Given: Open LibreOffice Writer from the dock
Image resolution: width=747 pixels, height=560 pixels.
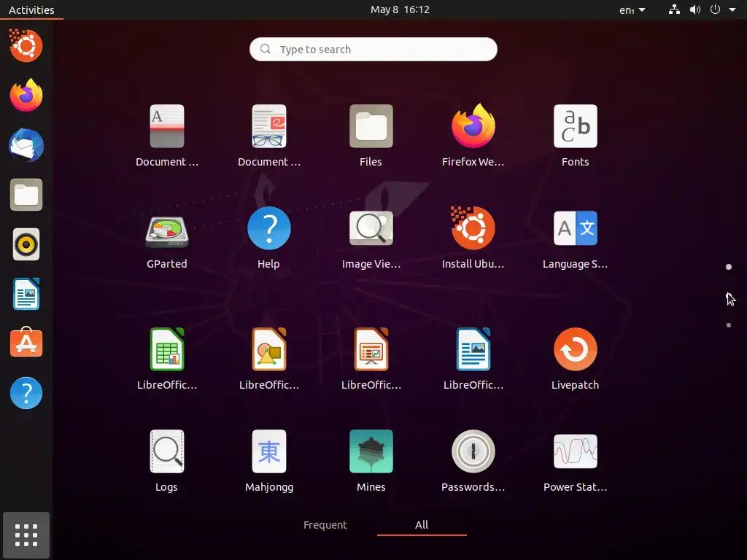Looking at the screenshot, I should click(26, 295).
